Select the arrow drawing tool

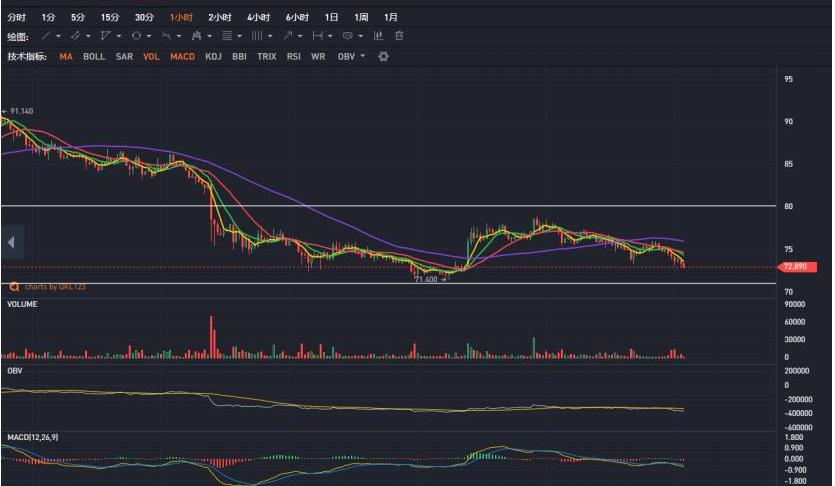click(287, 36)
